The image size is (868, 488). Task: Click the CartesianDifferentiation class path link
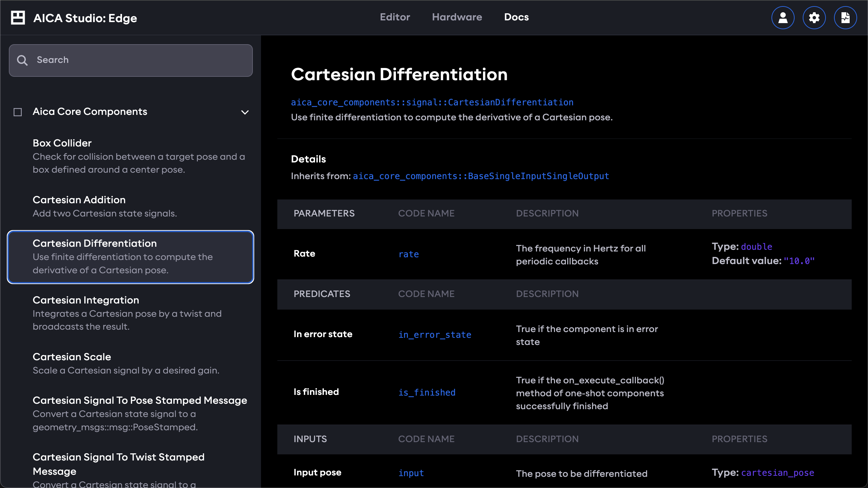[x=432, y=102]
